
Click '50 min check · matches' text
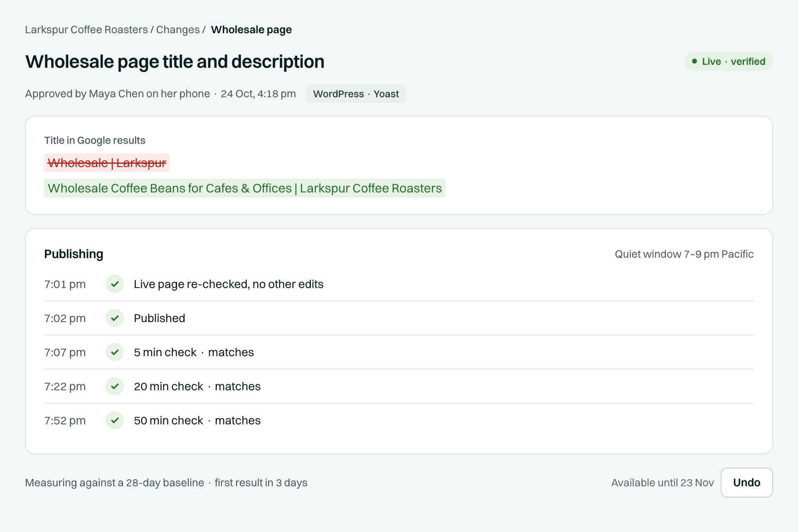pyautogui.click(x=197, y=421)
